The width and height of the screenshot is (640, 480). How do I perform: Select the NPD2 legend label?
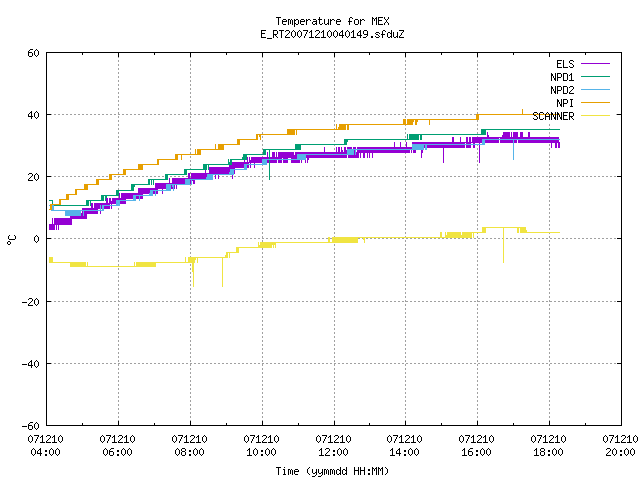(x=562, y=90)
